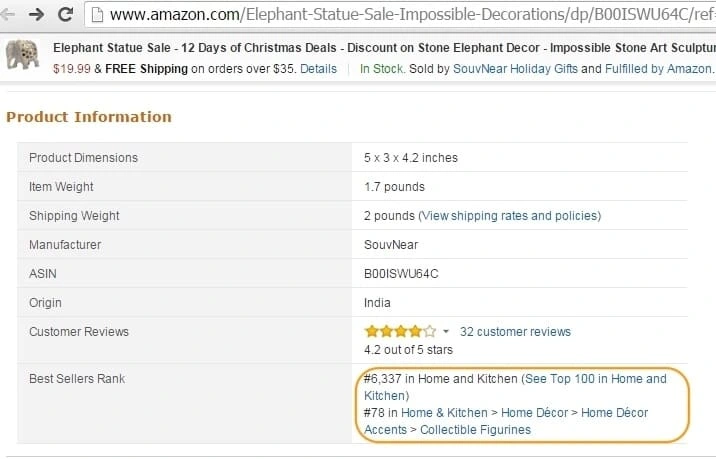Open 32 customer reviews link

click(x=515, y=332)
